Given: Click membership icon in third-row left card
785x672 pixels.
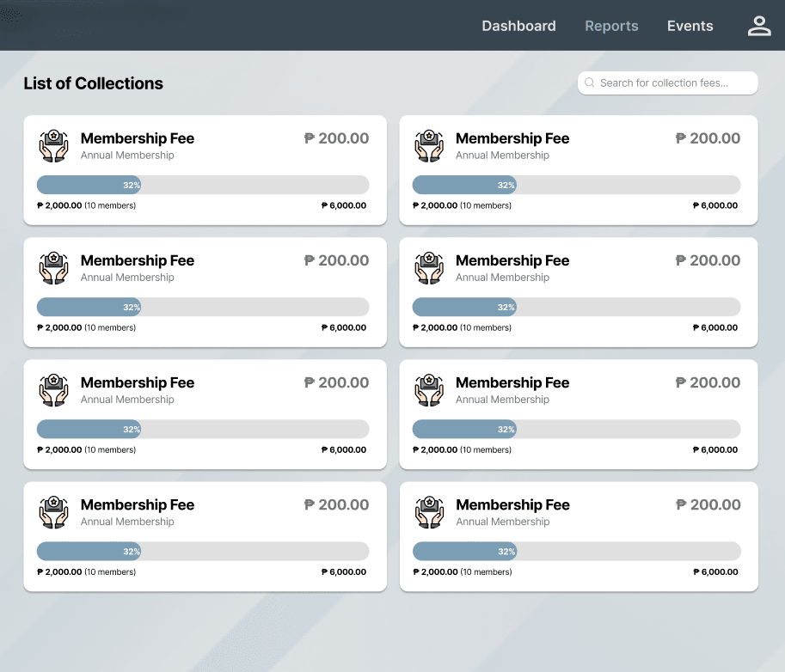Looking at the screenshot, I should click(x=53, y=390).
